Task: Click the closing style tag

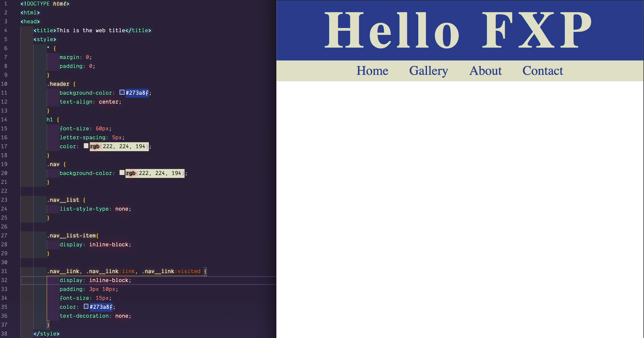Action: 46,334
